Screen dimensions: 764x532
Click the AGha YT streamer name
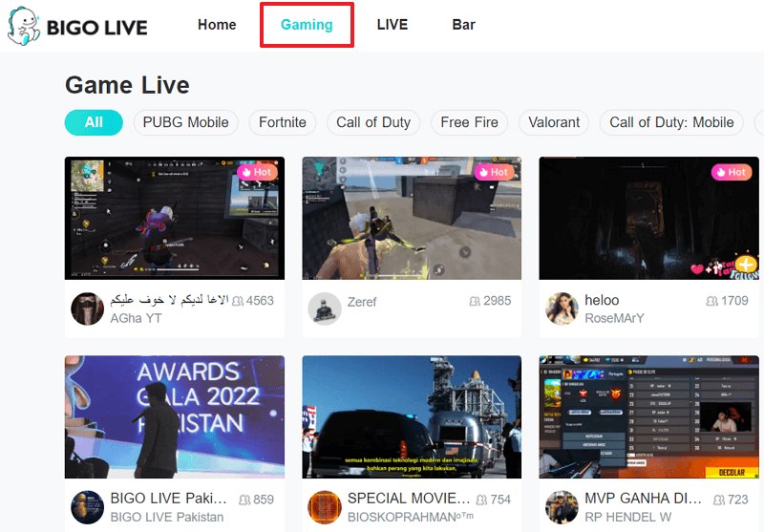pyautogui.click(x=136, y=318)
